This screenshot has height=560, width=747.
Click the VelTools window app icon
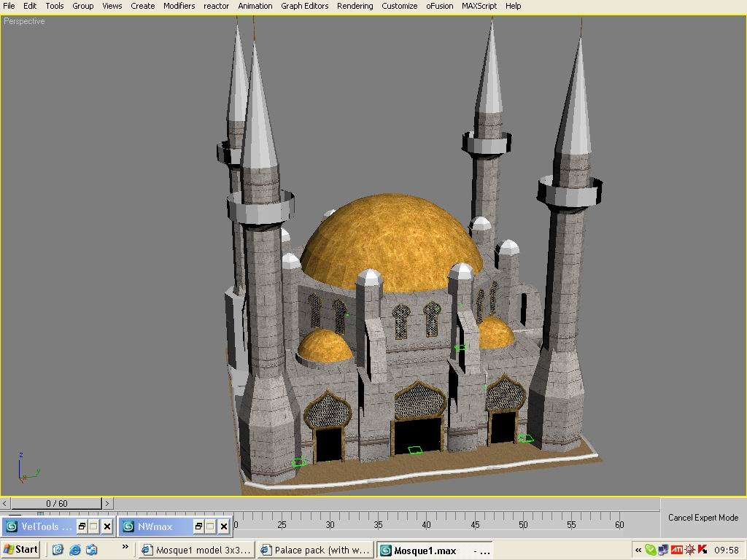(x=11, y=526)
